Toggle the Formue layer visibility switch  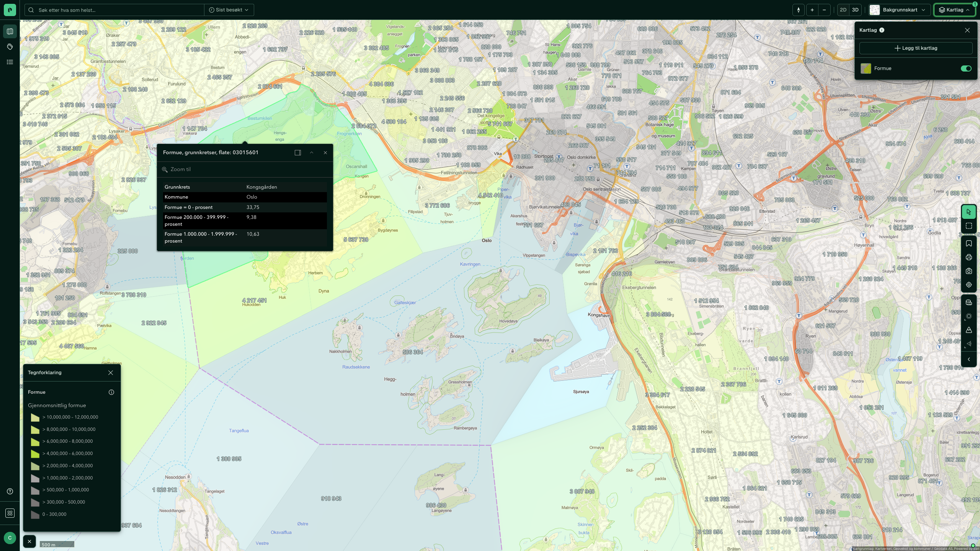click(966, 68)
